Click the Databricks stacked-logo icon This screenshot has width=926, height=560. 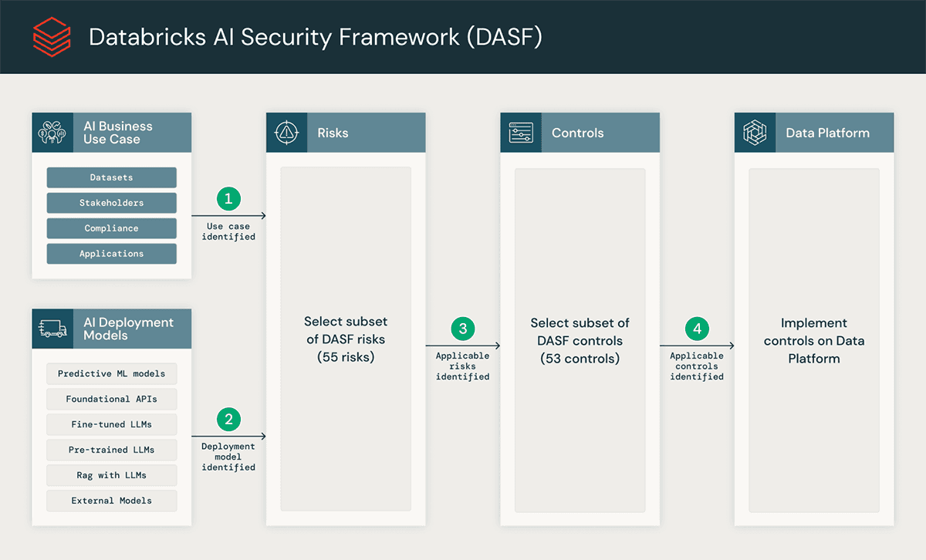[51, 35]
